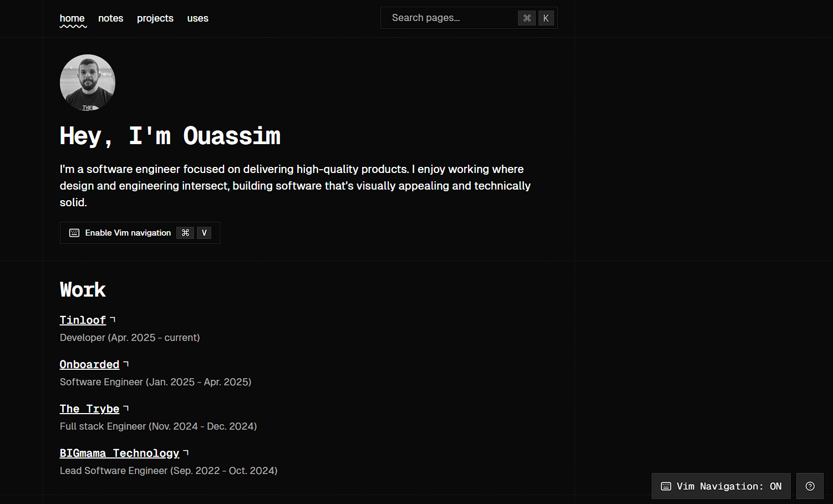Viewport: 833px width, 504px height.
Task: Open the BIGmama Technology link
Action: pyautogui.click(x=119, y=453)
